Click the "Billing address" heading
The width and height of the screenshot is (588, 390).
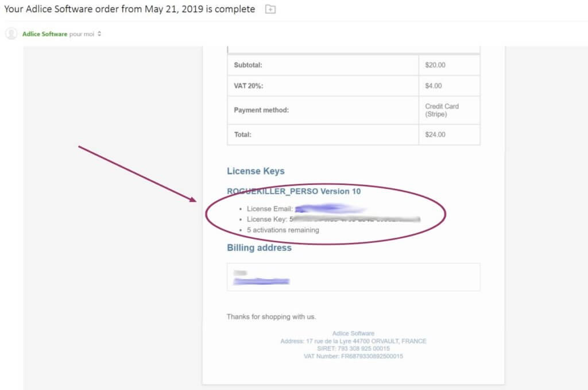click(259, 248)
